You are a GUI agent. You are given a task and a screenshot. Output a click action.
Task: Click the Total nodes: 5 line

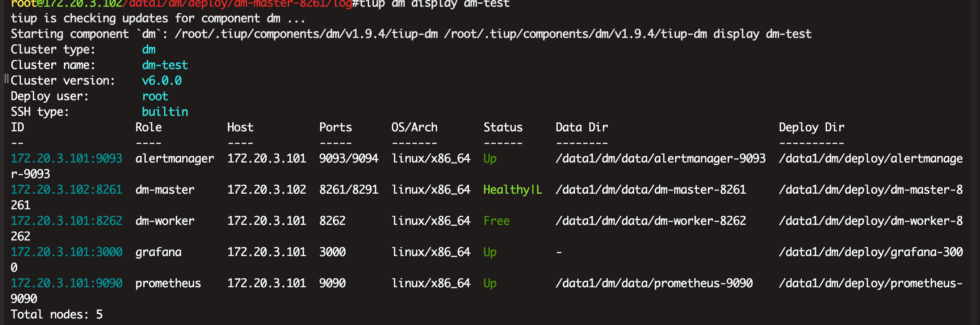57,314
